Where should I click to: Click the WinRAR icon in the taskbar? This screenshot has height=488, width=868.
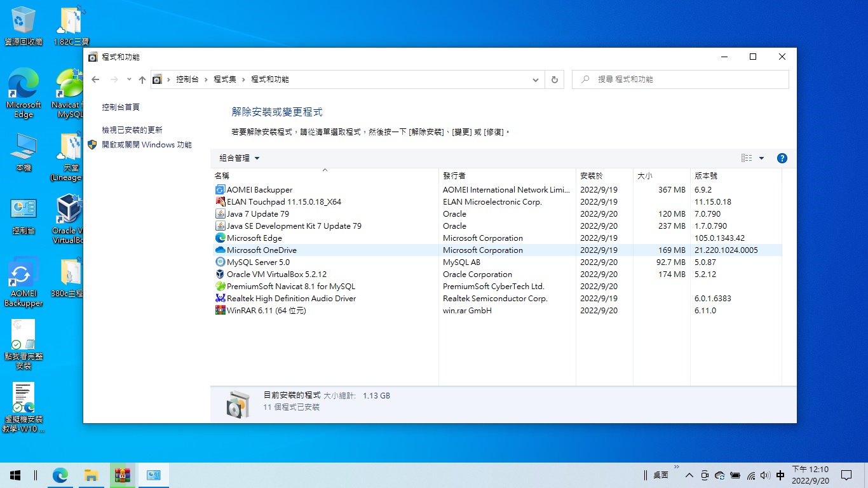[x=122, y=475]
